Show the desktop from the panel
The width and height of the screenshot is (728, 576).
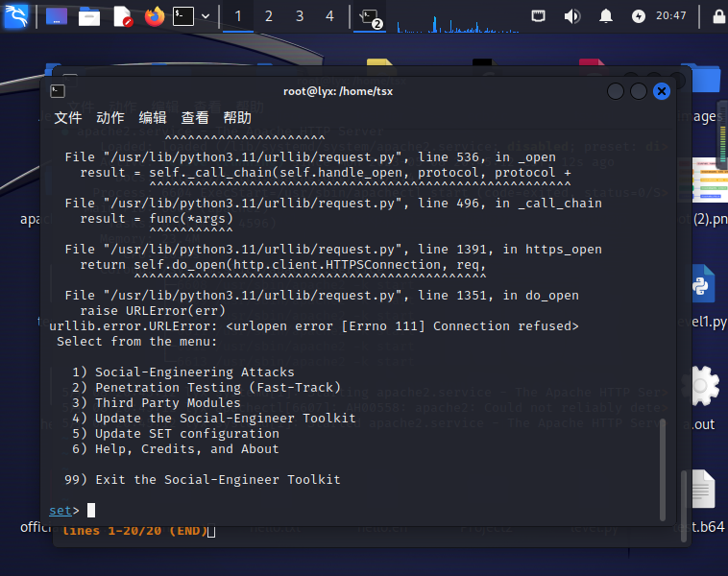pyautogui.click(x=57, y=16)
